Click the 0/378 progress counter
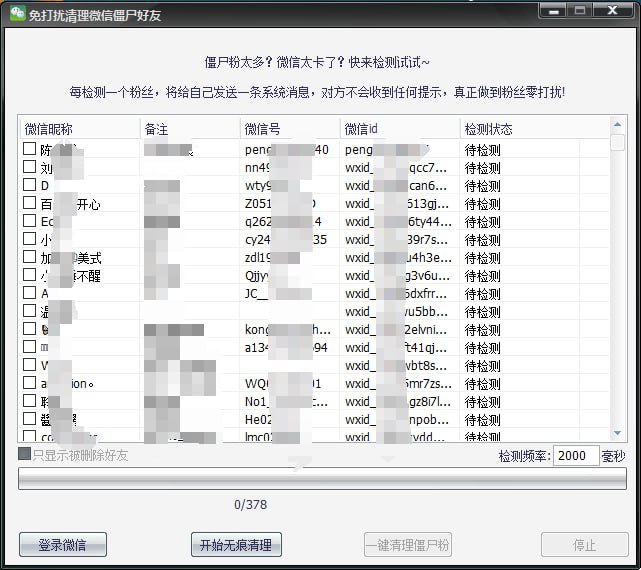 click(x=251, y=505)
